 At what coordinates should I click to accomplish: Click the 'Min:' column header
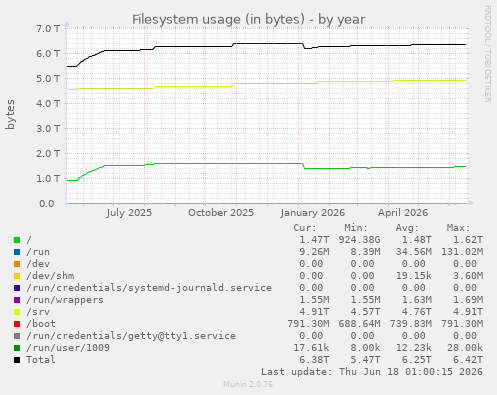click(x=356, y=228)
